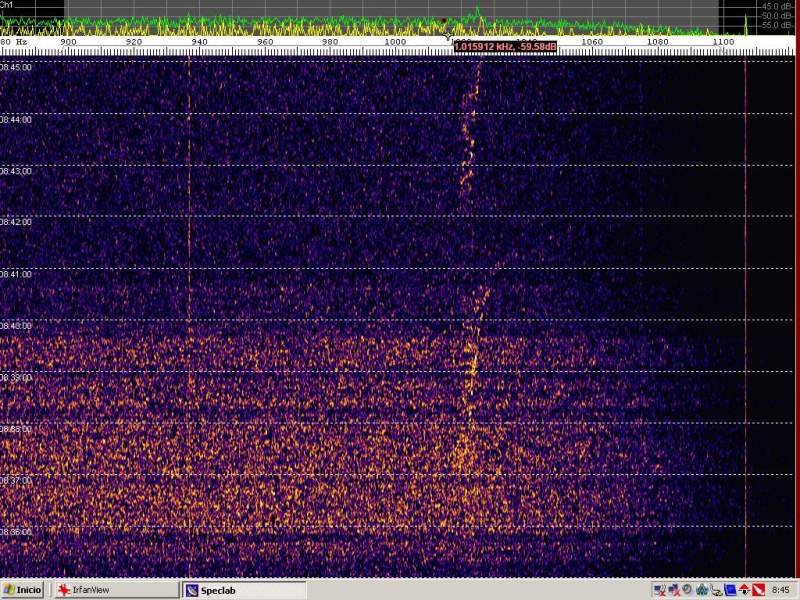
Task: Open the Safely Remove Hardware tray icon
Action: click(715, 590)
